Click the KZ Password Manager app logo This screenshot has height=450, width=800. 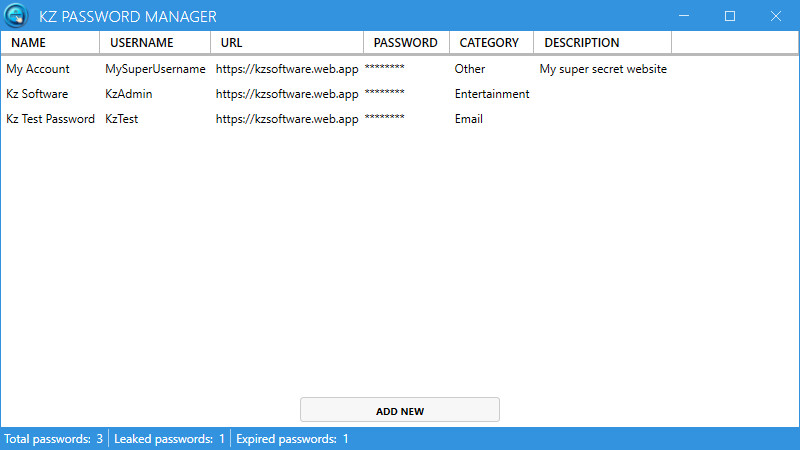coord(16,16)
